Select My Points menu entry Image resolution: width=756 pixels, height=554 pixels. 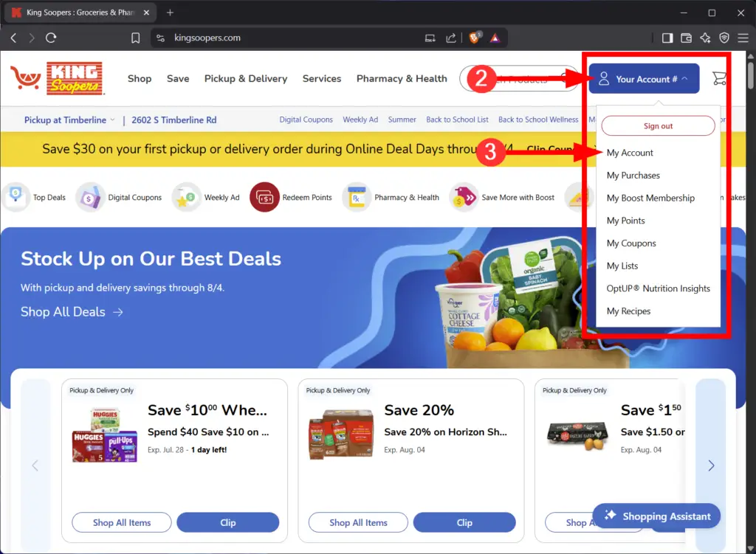(x=625, y=221)
